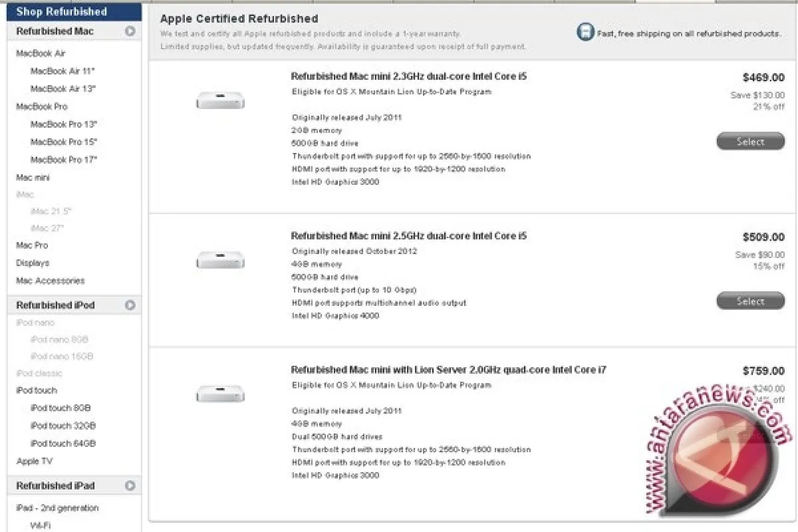The image size is (798, 532).
Task: Select the $469.00 Mac mini
Action: 750,142
